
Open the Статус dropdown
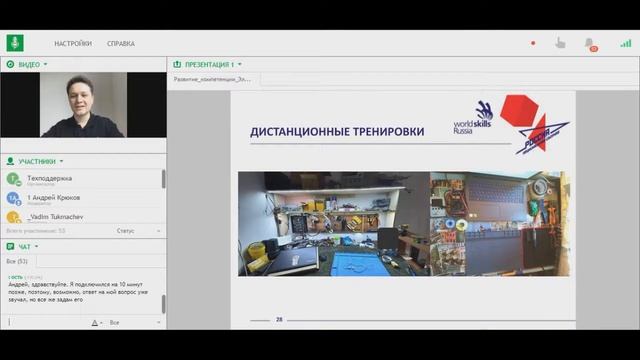point(139,231)
